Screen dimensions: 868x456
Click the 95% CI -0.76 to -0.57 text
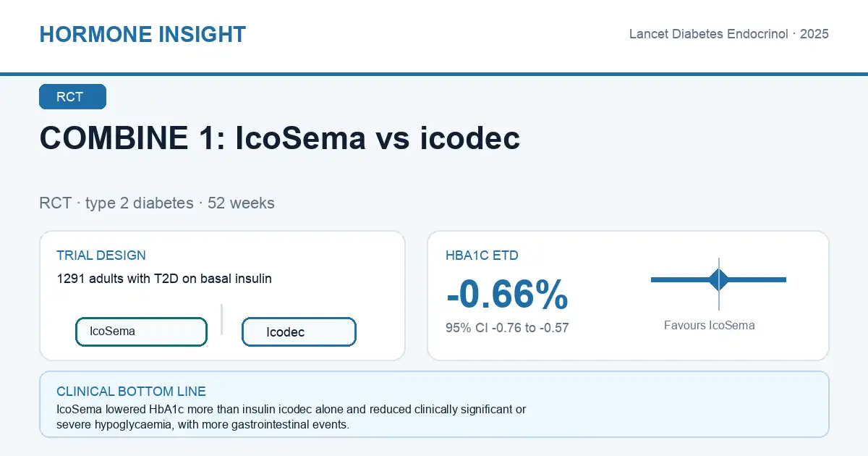[x=507, y=328]
